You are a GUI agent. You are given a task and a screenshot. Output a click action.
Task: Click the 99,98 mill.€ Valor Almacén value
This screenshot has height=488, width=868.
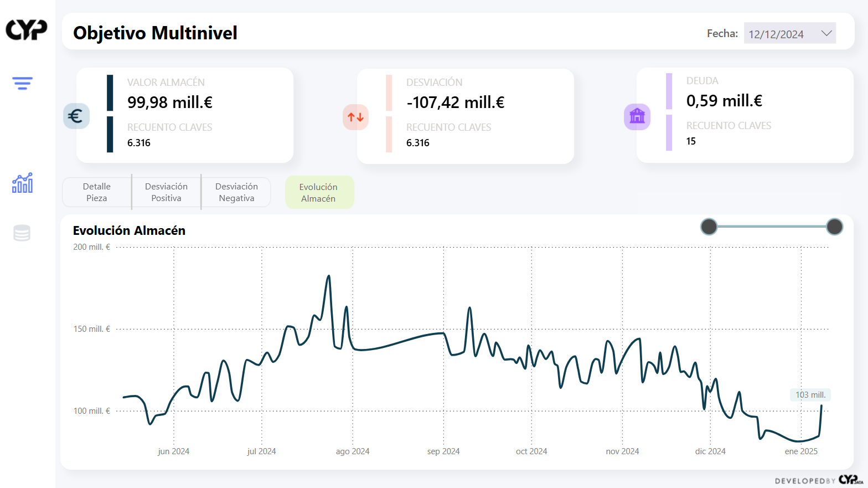[x=170, y=102]
